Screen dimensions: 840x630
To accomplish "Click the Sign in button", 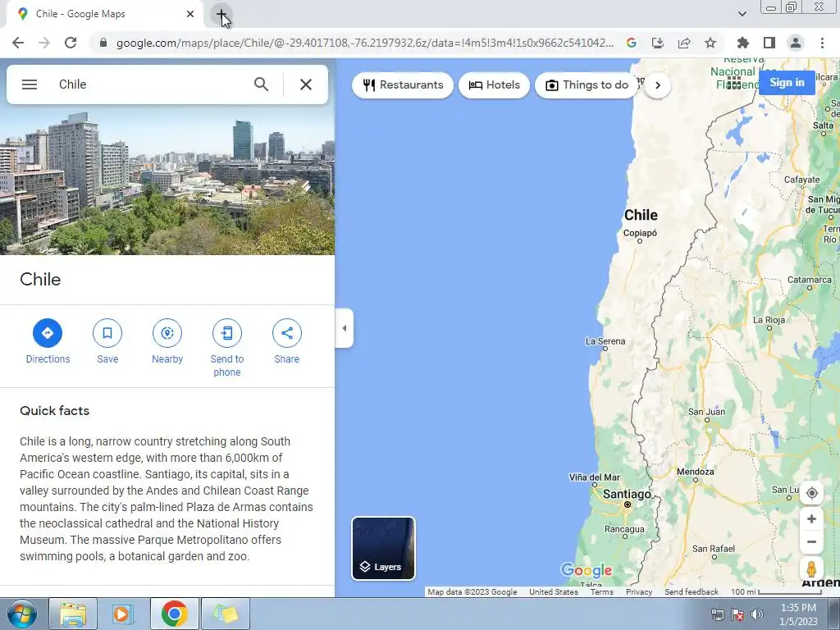I will tap(787, 83).
